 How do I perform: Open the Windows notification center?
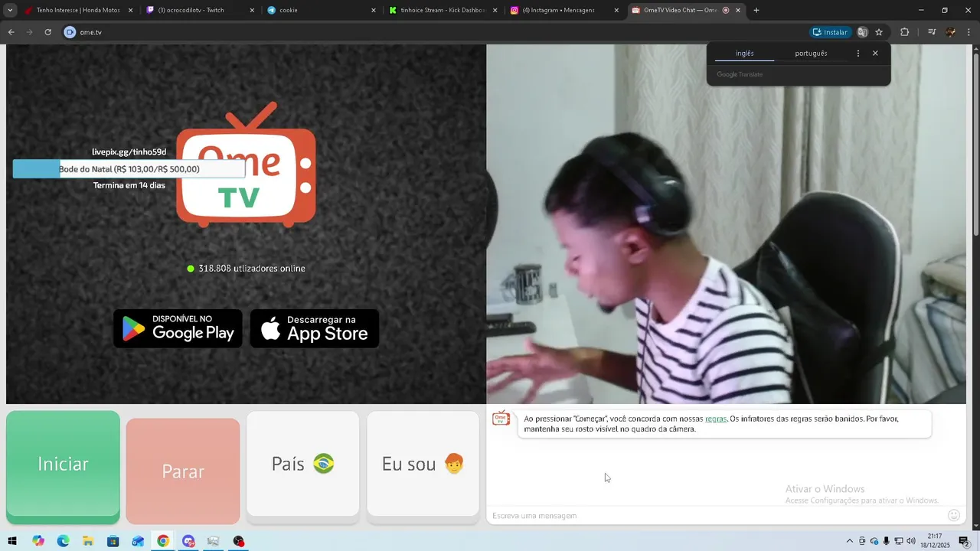pos(964,541)
